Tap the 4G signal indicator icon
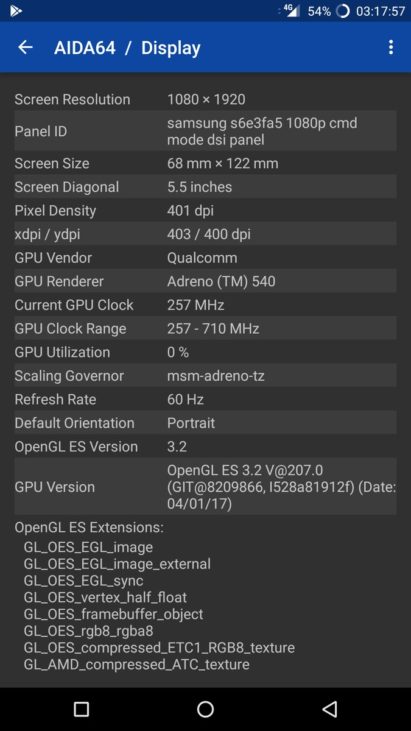 292,11
